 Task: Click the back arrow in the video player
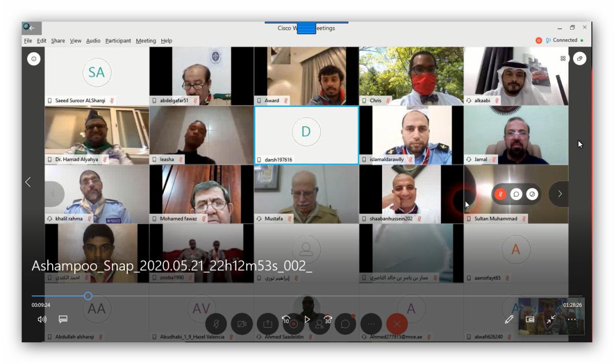tap(32, 28)
